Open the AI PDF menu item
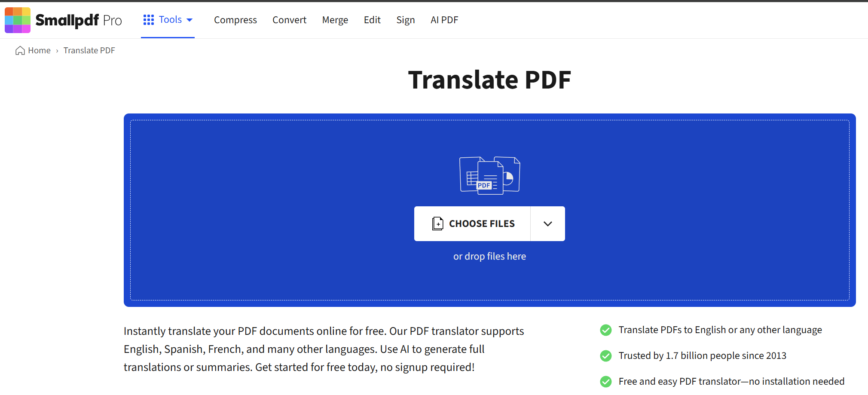868x395 pixels. (x=444, y=20)
